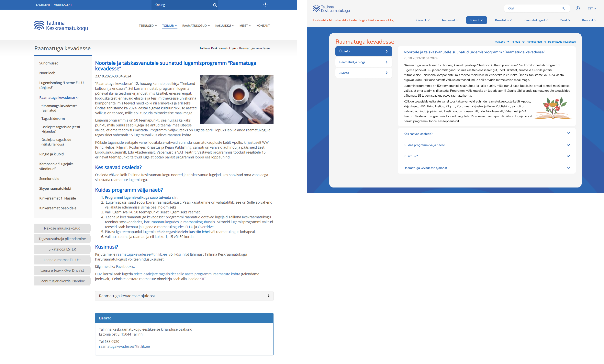Click accessibility icon next to the EST language selector
The image size is (604, 364).
[x=577, y=8]
